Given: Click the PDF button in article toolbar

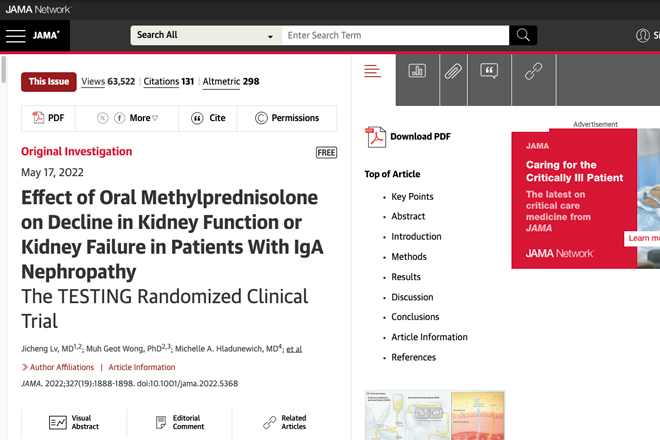Looking at the screenshot, I should 48,118.
